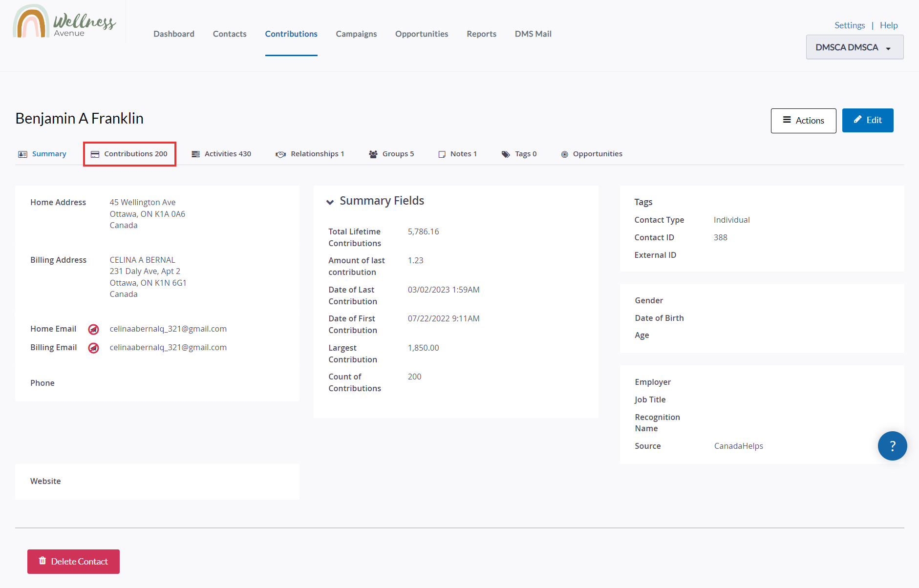Open Contacts in the top navigation
Screen dimensions: 919x588
pyautogui.click(x=230, y=34)
